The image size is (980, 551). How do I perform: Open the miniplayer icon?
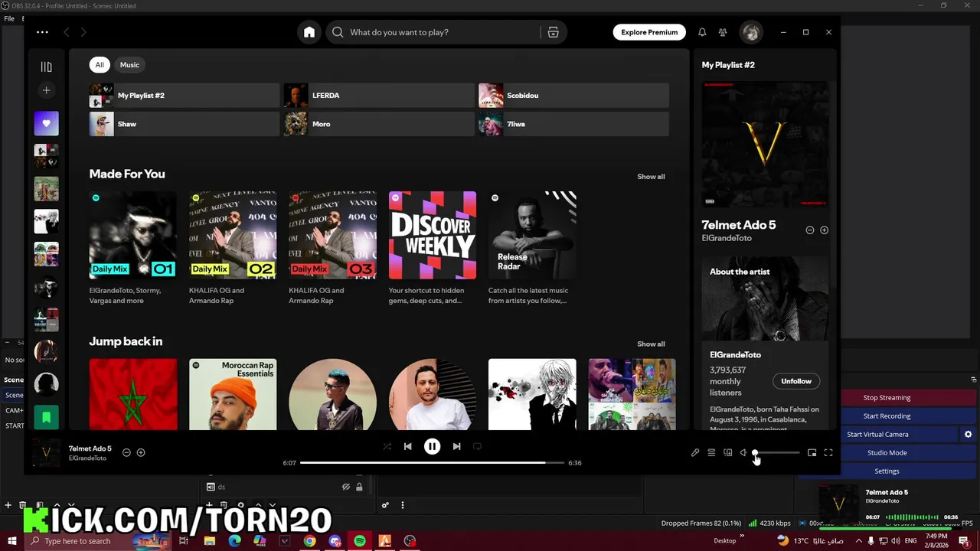(812, 452)
